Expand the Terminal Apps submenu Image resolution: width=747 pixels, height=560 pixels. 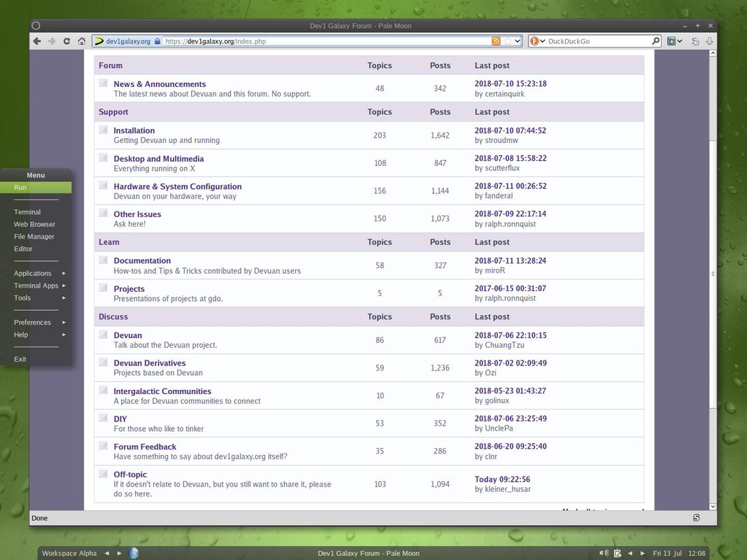coord(36,286)
